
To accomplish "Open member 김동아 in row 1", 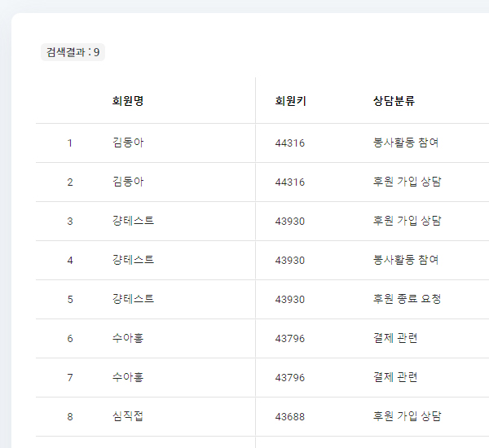I will coord(128,143).
